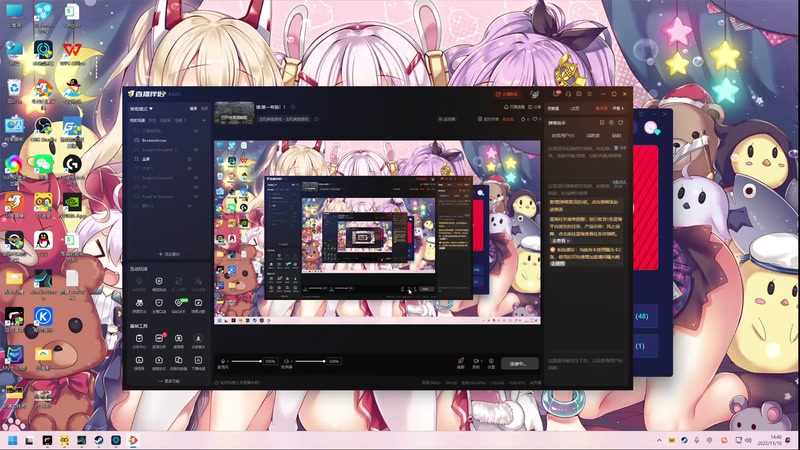This screenshot has width=800, height=450.
Task: Click the speaker 100% value field
Action: (334, 361)
